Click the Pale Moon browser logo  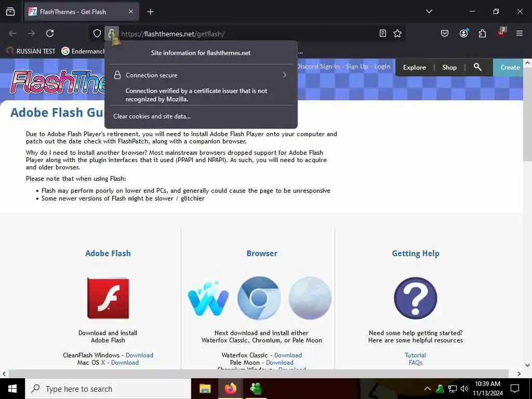310,298
